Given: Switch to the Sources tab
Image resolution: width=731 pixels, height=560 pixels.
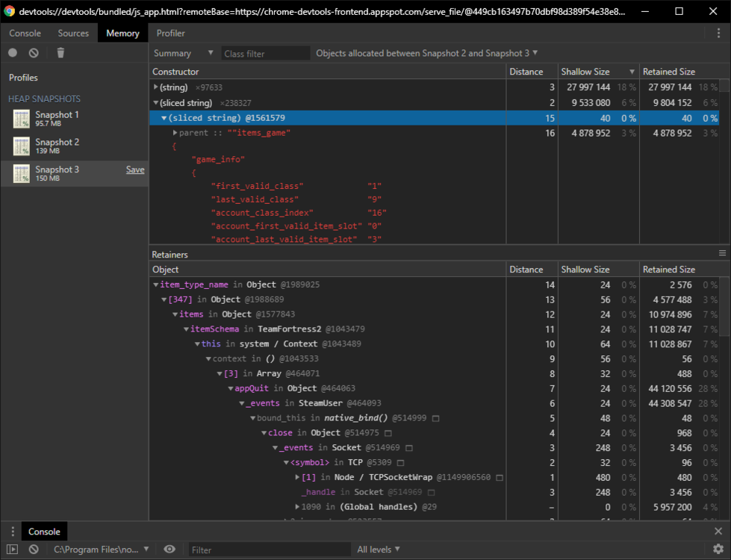Looking at the screenshot, I should pyautogui.click(x=73, y=34).
